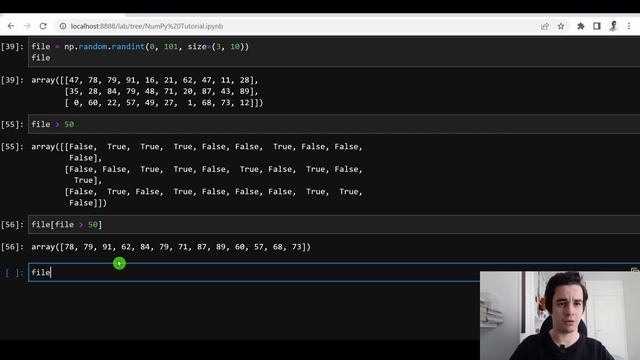
Task: Click the 'file[file > 50]' code cell
Action: point(334,224)
